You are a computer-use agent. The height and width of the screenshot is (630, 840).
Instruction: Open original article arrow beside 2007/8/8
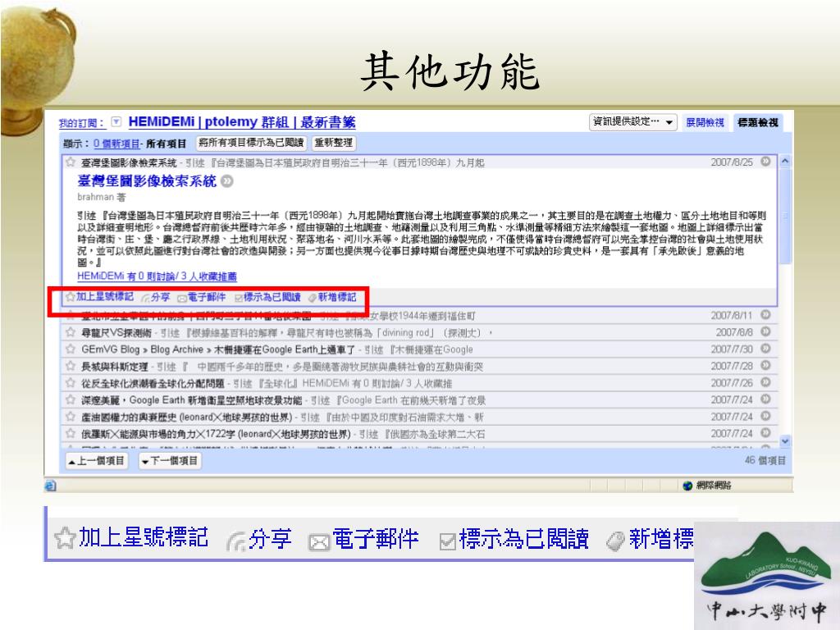(766, 331)
